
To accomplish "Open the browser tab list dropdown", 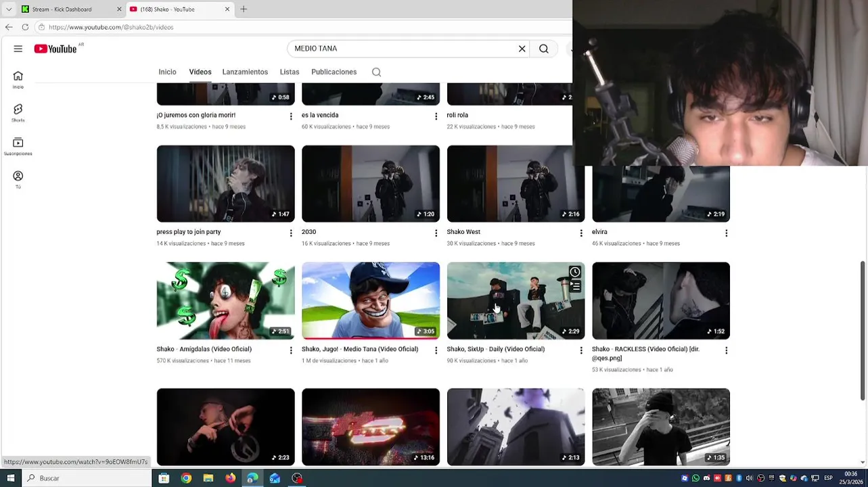I will tap(8, 9).
